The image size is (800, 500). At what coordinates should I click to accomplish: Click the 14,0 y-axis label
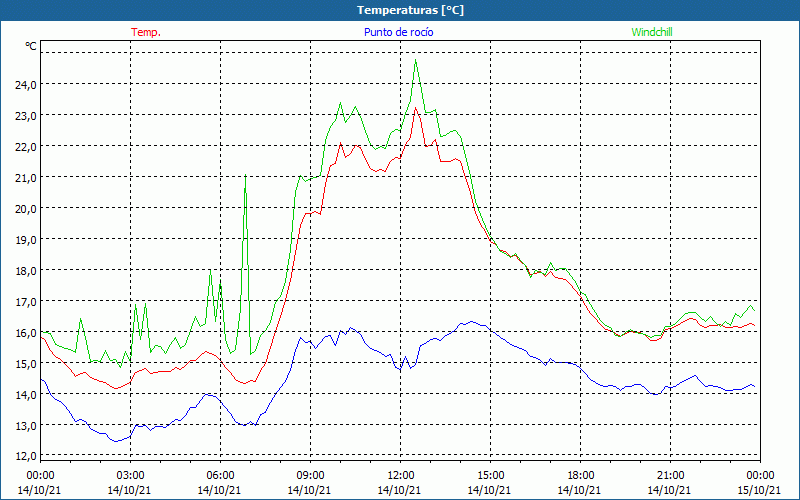pyautogui.click(x=24, y=395)
